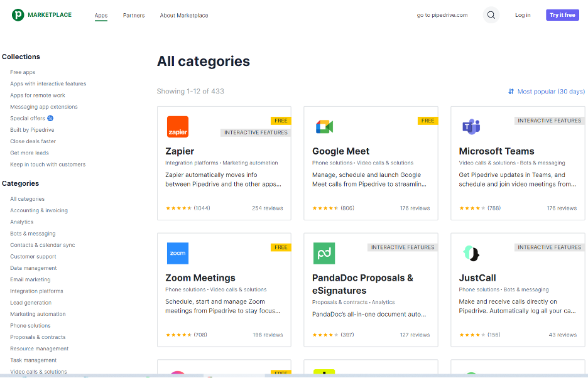The width and height of the screenshot is (588, 378).
Task: Click the Special offers percent badge icon
Action: coord(50,118)
